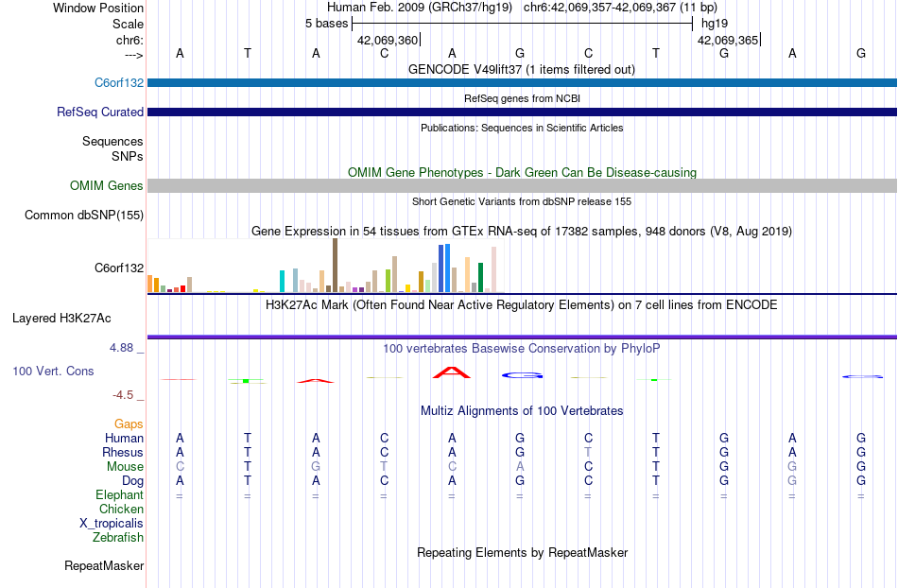Click the -4.5 PhyloP minimum value
Image resolution: width=898 pixels, height=588 pixels.
123,395
